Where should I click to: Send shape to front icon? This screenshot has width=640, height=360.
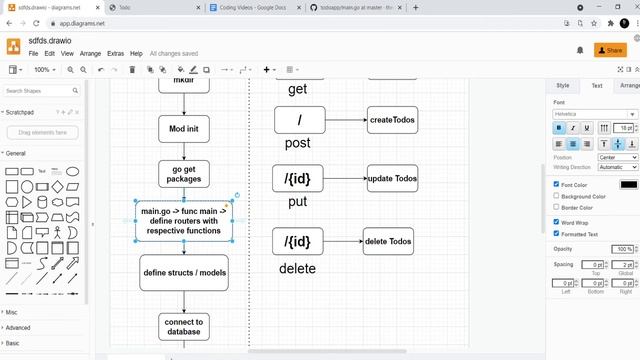[x=150, y=70]
